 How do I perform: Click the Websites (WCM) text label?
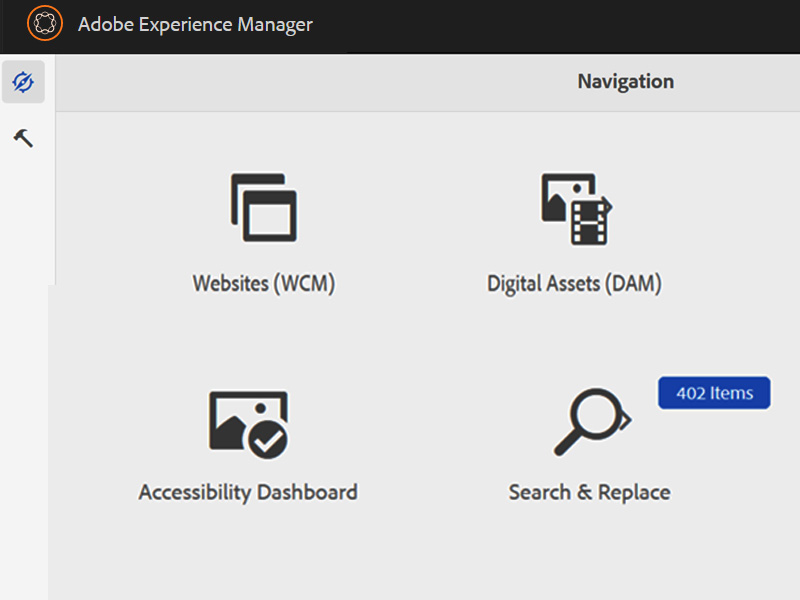(264, 284)
